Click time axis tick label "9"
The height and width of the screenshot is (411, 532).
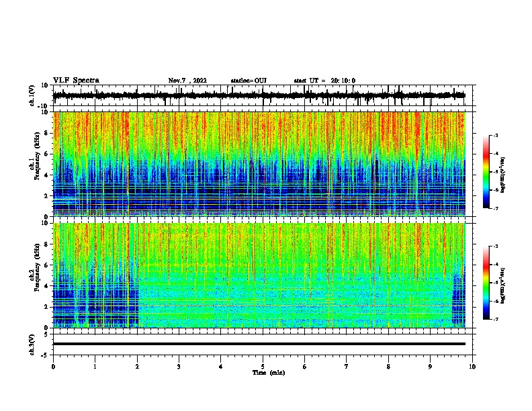(x=430, y=367)
